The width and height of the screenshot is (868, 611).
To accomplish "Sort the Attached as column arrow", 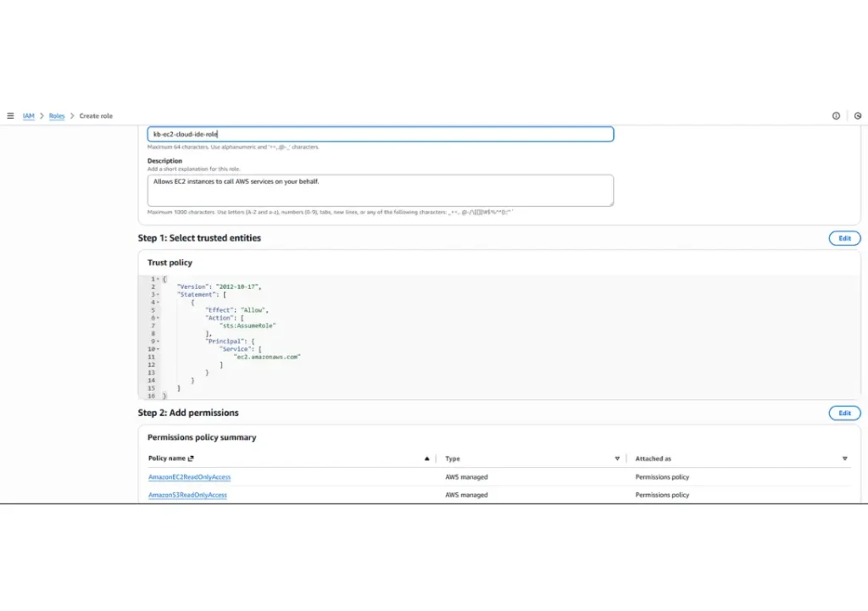I will pyautogui.click(x=844, y=458).
